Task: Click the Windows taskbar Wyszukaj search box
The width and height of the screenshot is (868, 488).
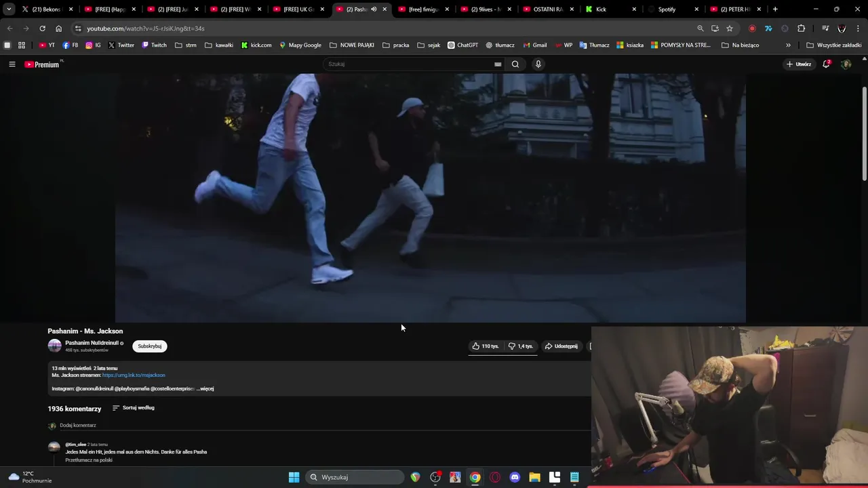Action: [353, 477]
